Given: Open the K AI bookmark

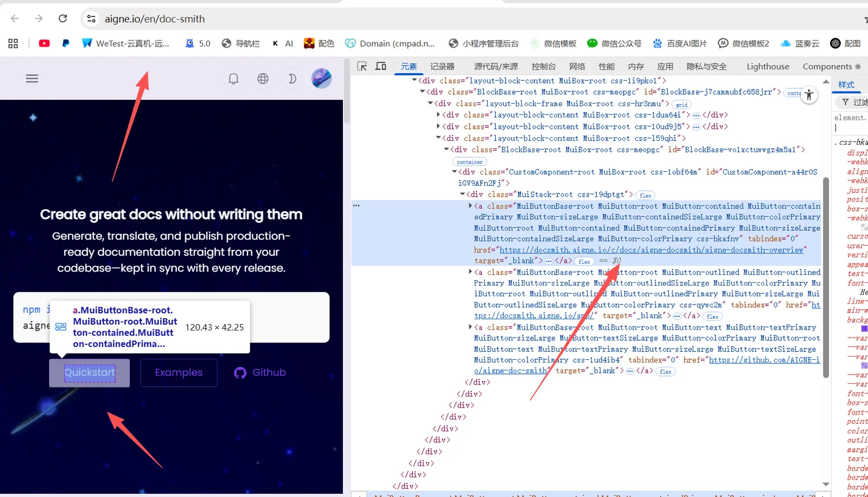Looking at the screenshot, I should [x=283, y=43].
